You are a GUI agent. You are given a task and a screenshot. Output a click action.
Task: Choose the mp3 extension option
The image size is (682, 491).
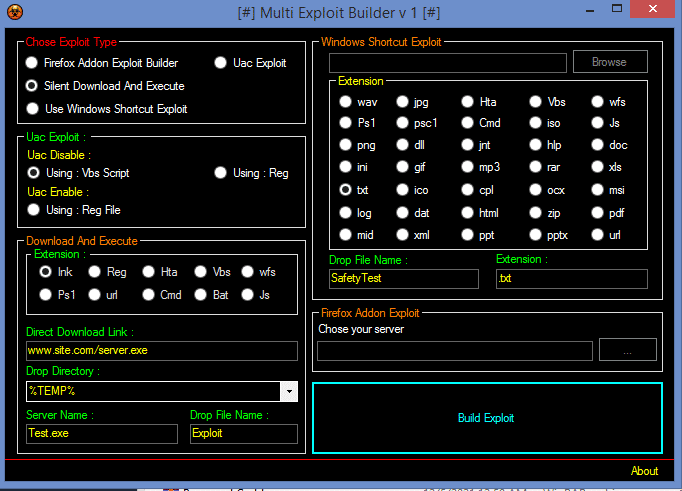[x=468, y=167]
